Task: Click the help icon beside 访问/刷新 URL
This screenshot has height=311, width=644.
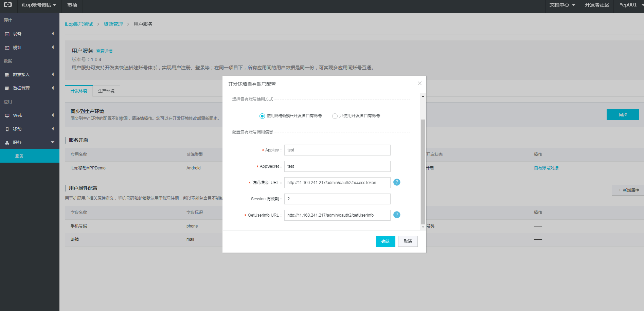Action: tap(396, 182)
